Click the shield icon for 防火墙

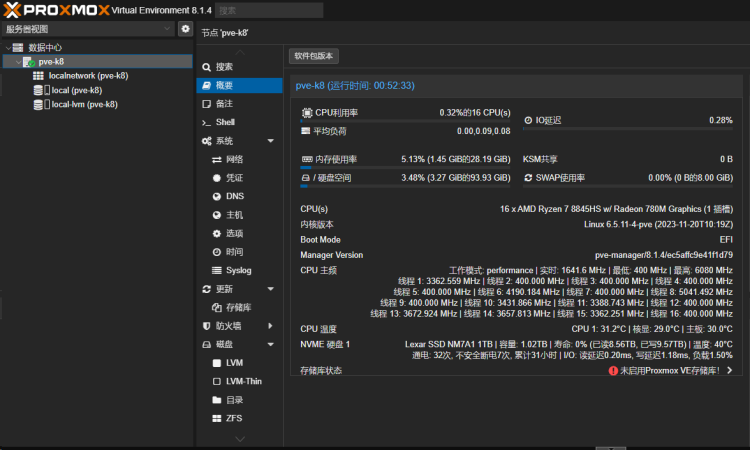pos(207,326)
